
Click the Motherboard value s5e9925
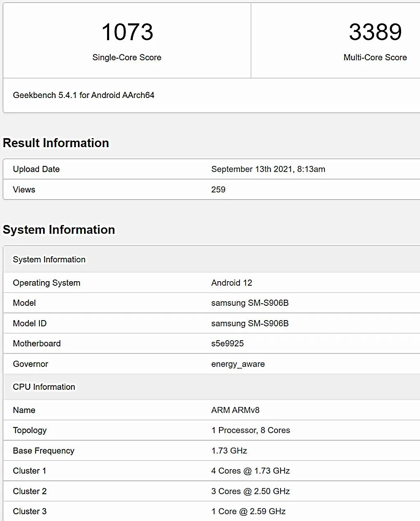[227, 344]
